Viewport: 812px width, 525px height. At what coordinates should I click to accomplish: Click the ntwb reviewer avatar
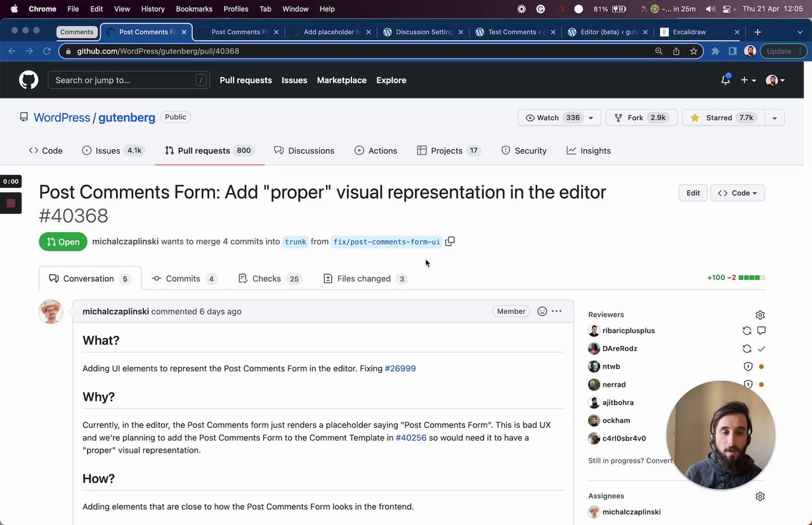(x=594, y=366)
